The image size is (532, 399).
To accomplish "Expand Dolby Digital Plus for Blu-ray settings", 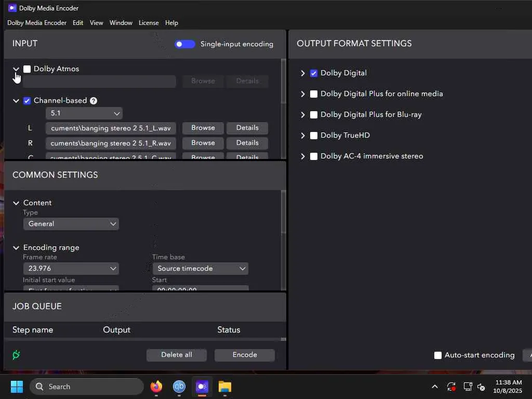I will (303, 115).
